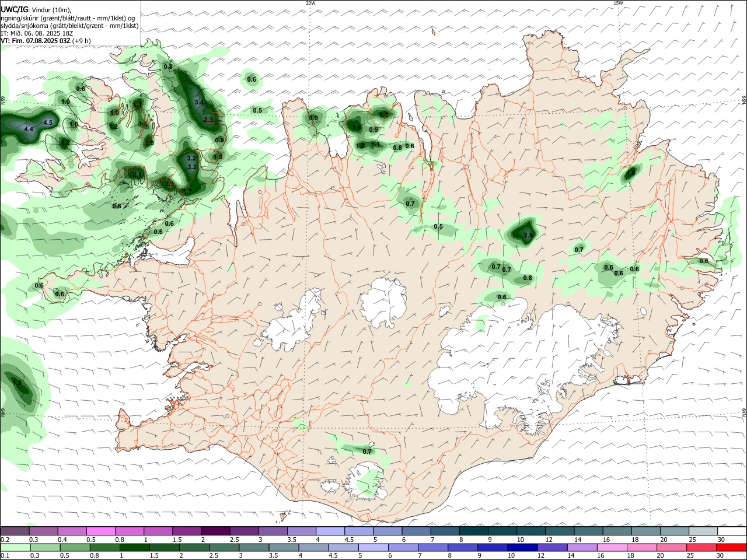Click the 4.5 precipitation value
The width and height of the screenshot is (747, 560).
tap(48, 123)
